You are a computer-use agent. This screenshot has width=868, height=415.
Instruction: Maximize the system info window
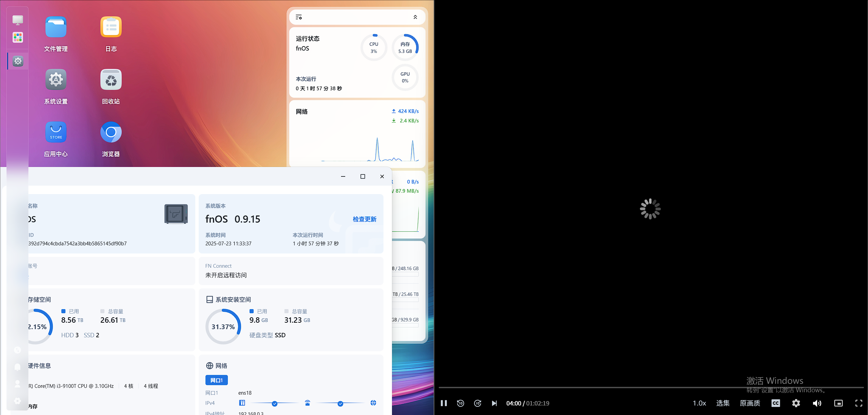pos(363,176)
